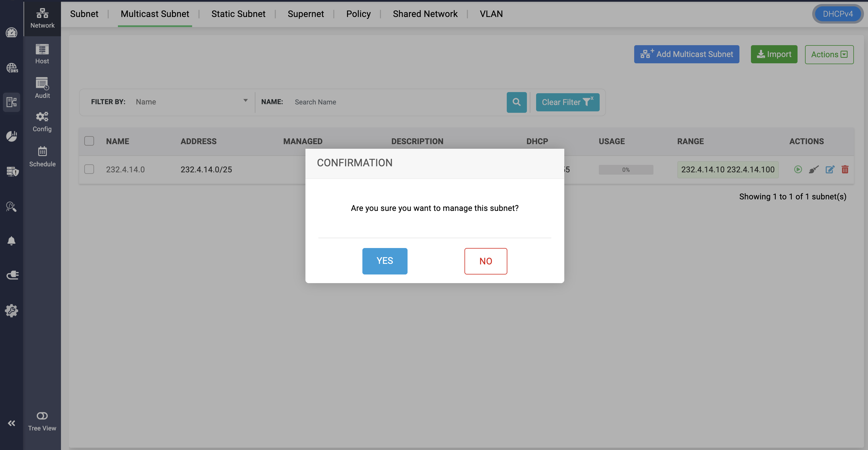Screen dimensions: 868x450
Task: Expand the Filter By Name dropdown
Action: click(x=191, y=102)
